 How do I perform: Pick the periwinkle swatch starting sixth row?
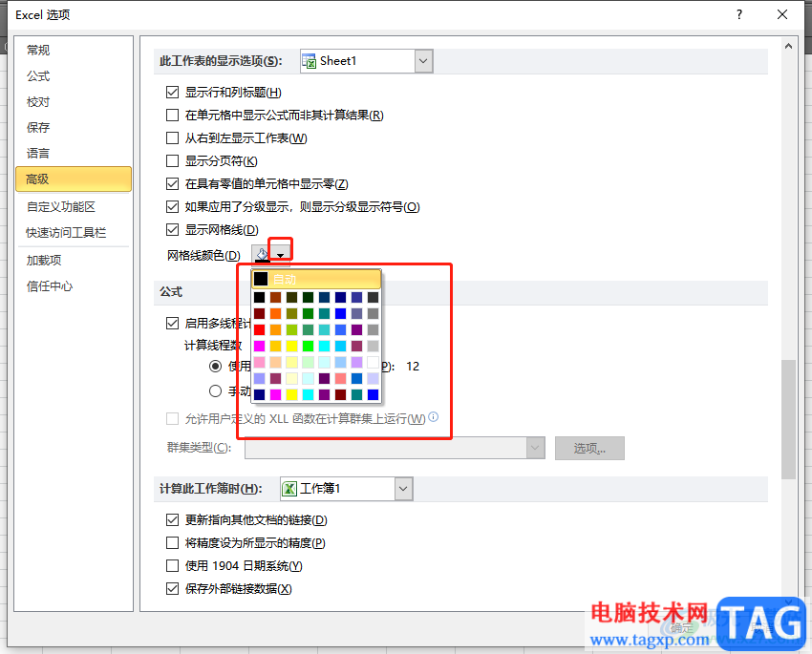pos(260,378)
